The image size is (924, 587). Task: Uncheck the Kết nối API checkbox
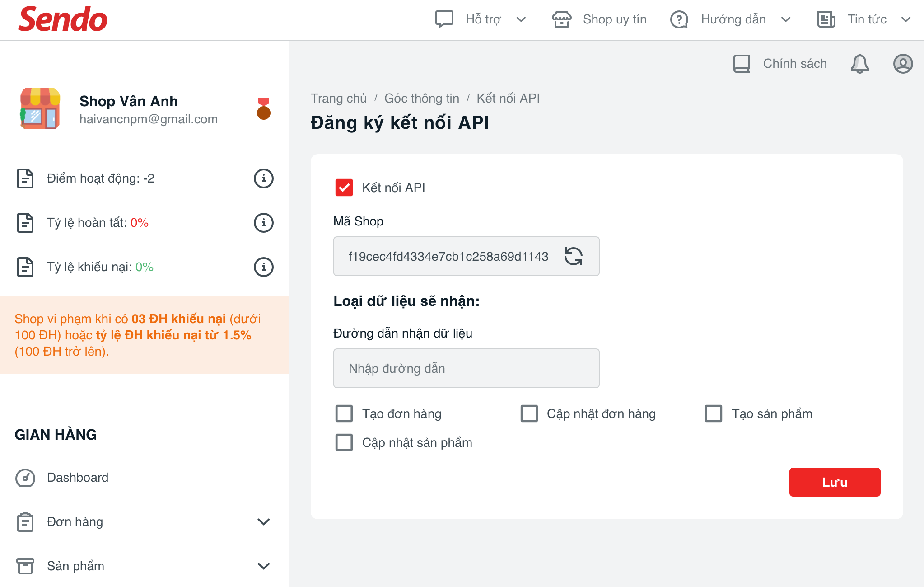point(344,188)
